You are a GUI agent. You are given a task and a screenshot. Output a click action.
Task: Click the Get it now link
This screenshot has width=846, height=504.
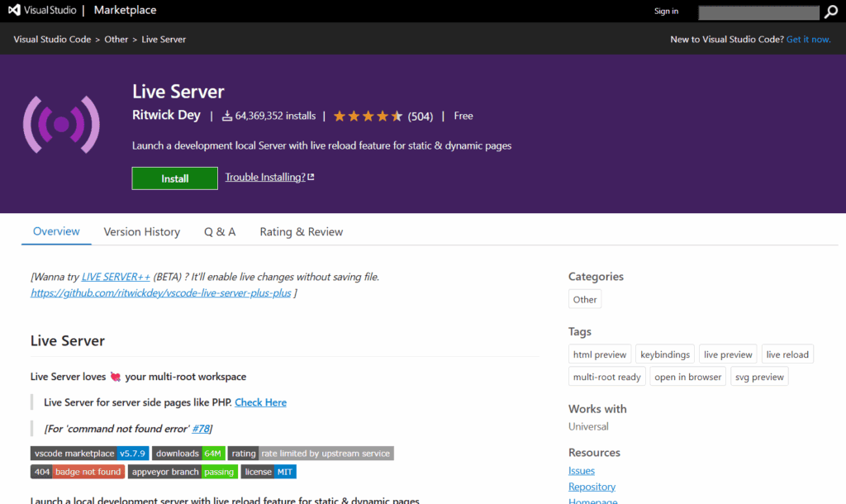pyautogui.click(x=808, y=40)
